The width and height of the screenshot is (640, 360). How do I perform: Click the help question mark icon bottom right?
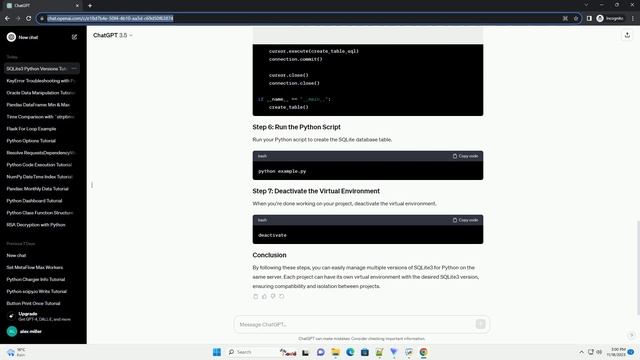pyautogui.click(x=631, y=335)
